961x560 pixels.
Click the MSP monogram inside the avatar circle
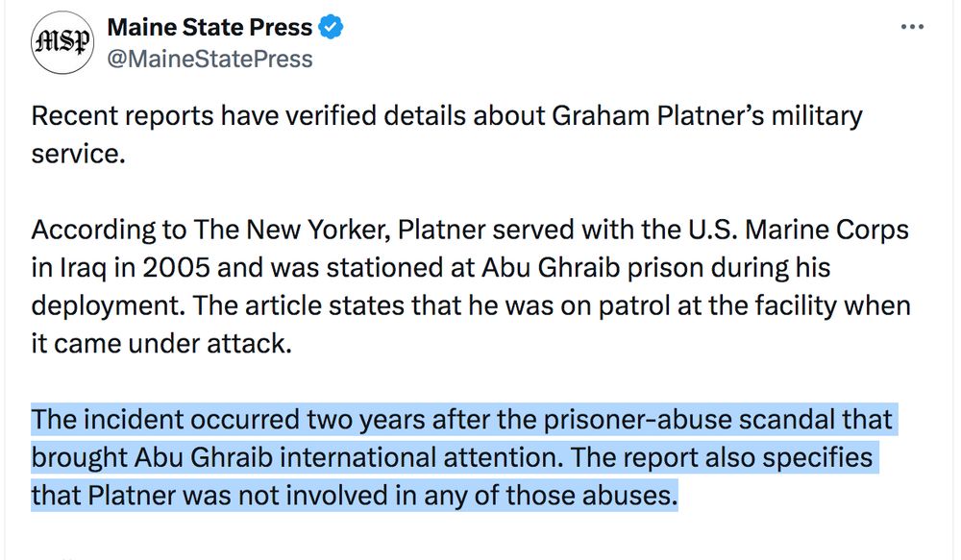(62, 41)
